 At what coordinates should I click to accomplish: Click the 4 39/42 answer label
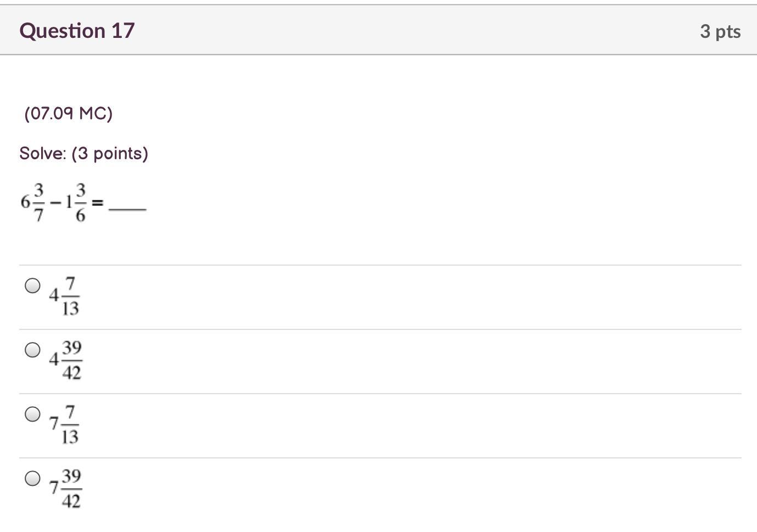click(65, 360)
